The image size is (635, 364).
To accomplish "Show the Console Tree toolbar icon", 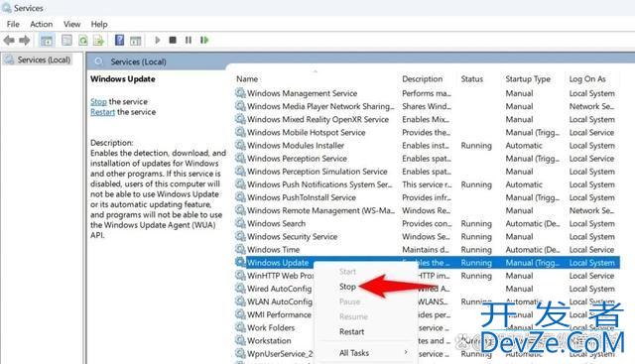I will 47,40.
